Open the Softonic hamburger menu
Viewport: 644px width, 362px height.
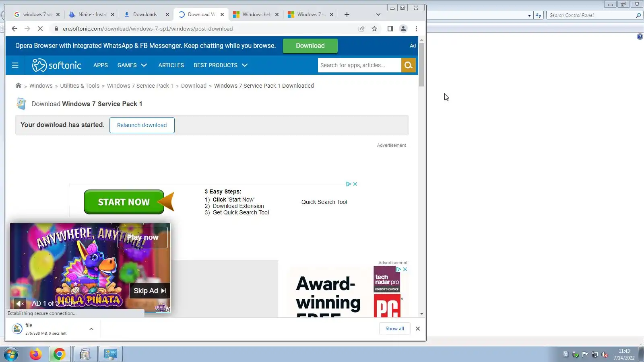click(15, 65)
